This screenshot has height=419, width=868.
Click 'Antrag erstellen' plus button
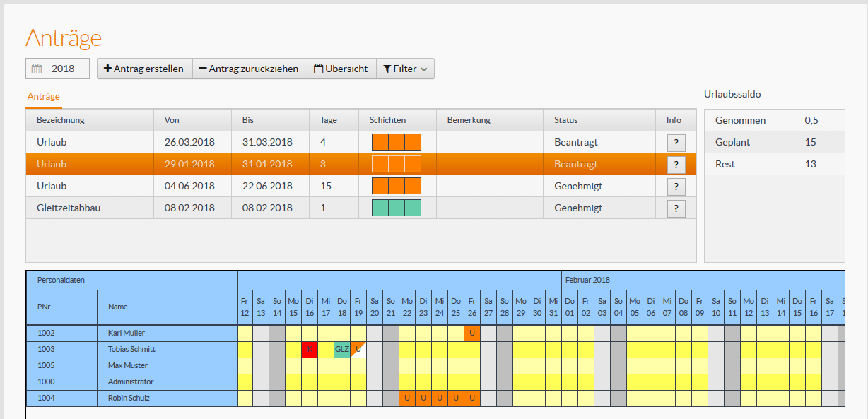(144, 69)
